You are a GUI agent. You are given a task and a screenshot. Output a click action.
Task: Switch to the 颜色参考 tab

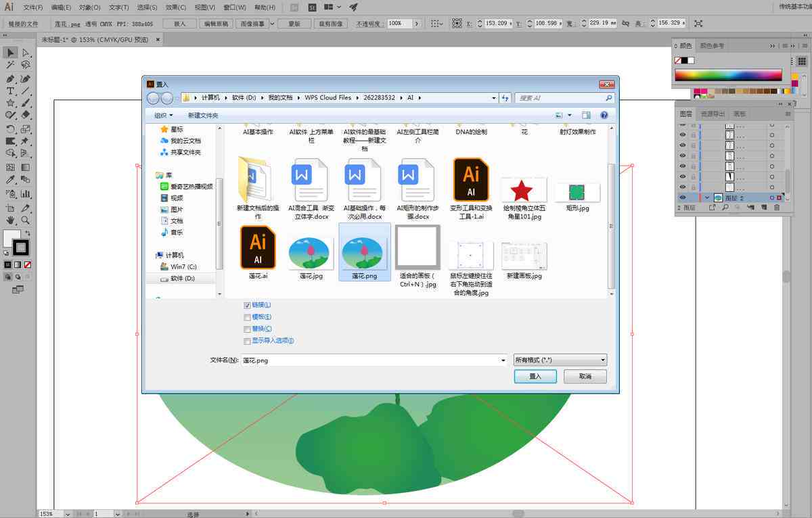tap(712, 46)
